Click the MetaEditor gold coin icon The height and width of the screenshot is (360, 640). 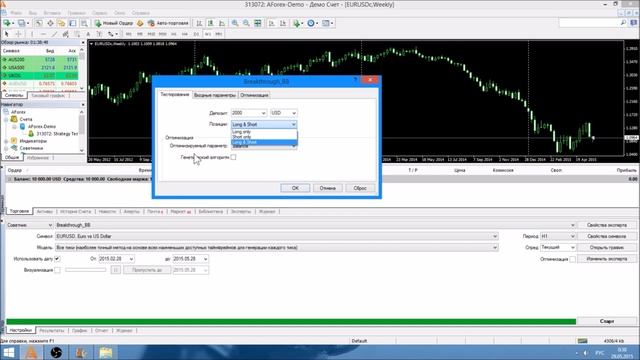(140, 23)
